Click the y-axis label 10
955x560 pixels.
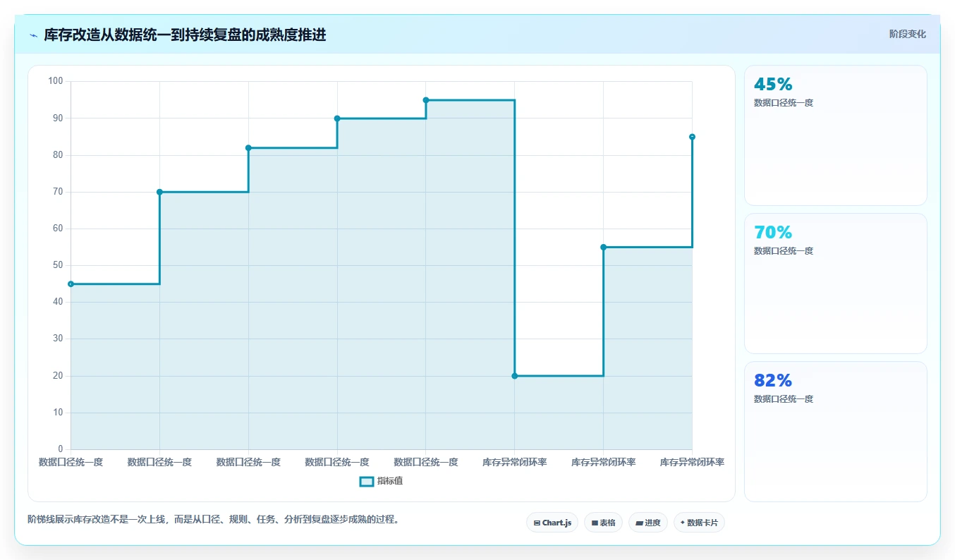(58, 413)
